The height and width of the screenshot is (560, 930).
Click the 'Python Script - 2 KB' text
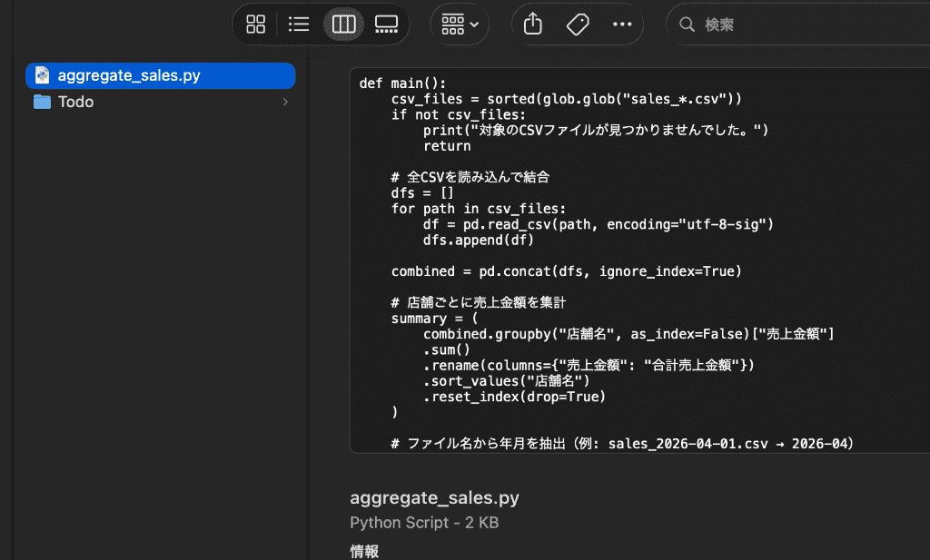pyautogui.click(x=424, y=523)
